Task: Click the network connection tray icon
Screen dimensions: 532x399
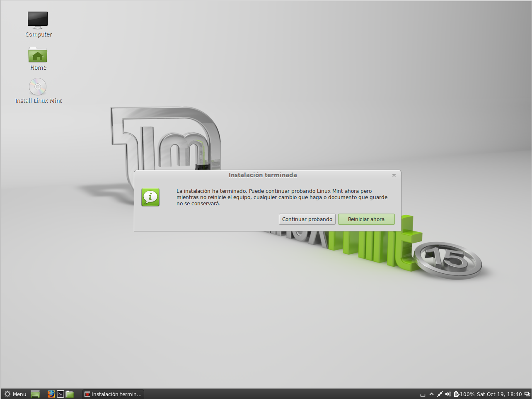Action: pos(440,394)
